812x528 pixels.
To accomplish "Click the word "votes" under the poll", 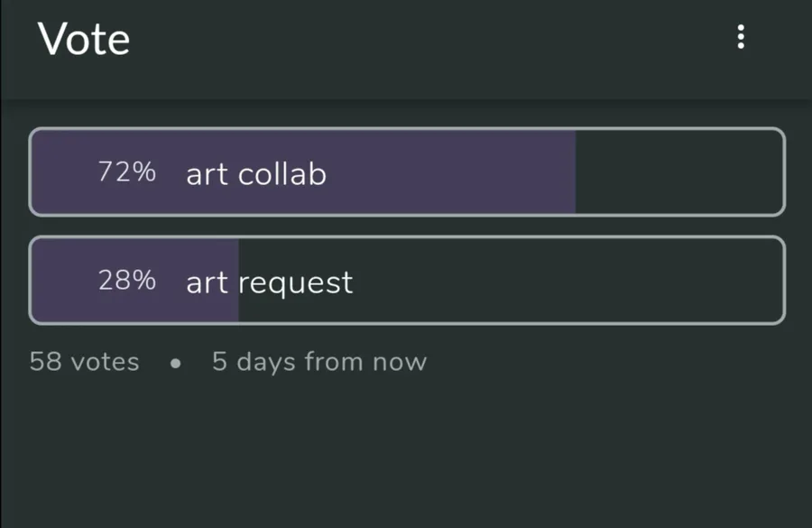I will [x=106, y=362].
